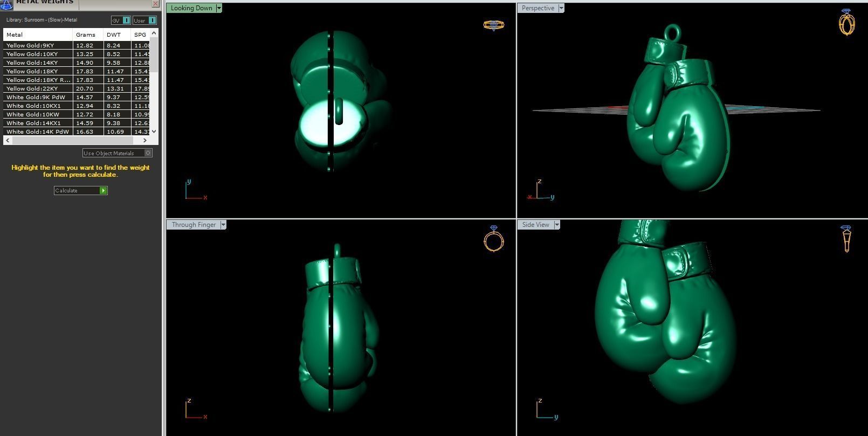This screenshot has height=436, width=868.
Task: Click the front ring icon in Through Finger
Action: point(494,238)
